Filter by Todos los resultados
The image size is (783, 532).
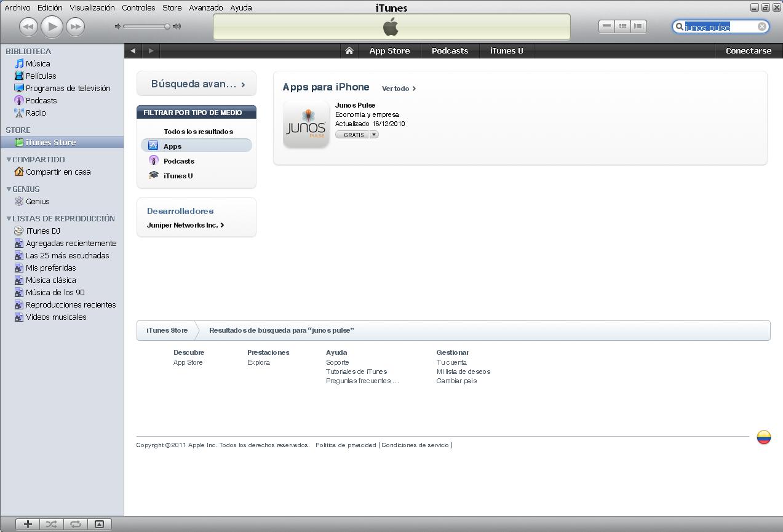198,132
